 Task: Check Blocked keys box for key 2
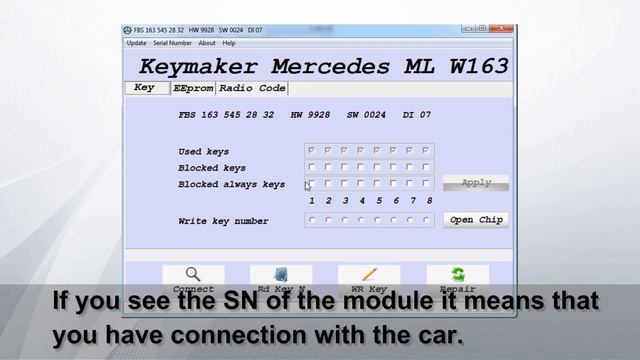328,167
